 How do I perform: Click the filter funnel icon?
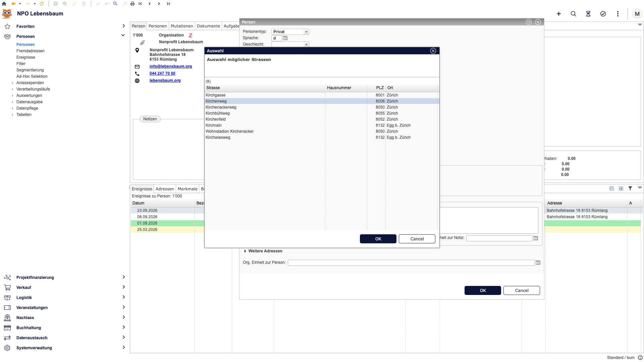(630, 188)
